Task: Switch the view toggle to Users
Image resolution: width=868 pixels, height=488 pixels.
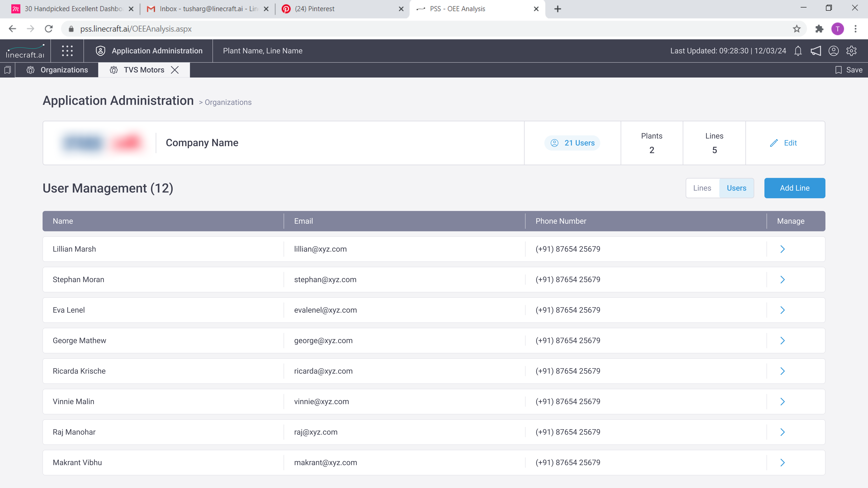Action: [736, 188]
